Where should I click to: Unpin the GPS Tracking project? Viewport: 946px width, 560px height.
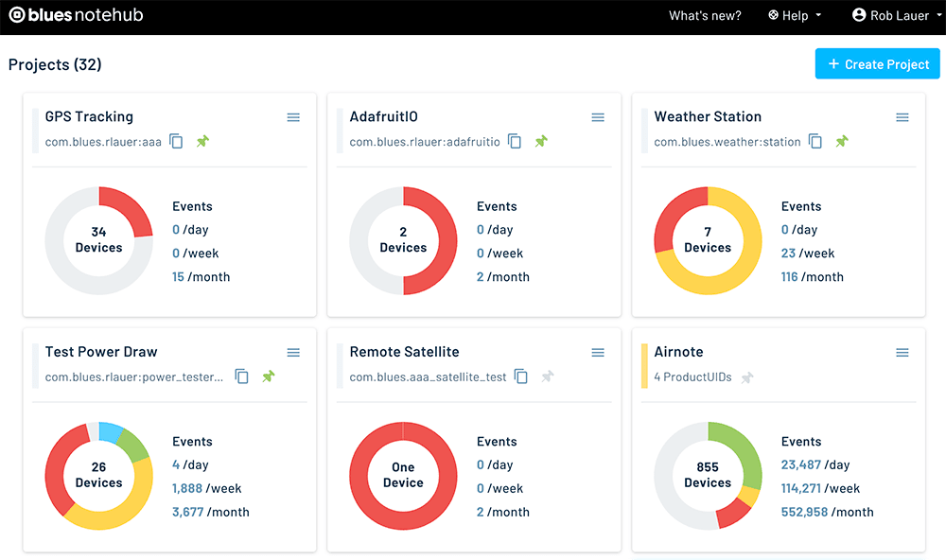click(x=202, y=141)
